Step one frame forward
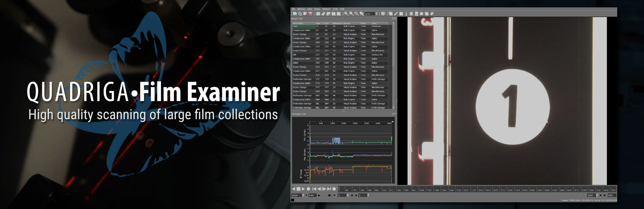The image size is (644, 209). (324, 189)
